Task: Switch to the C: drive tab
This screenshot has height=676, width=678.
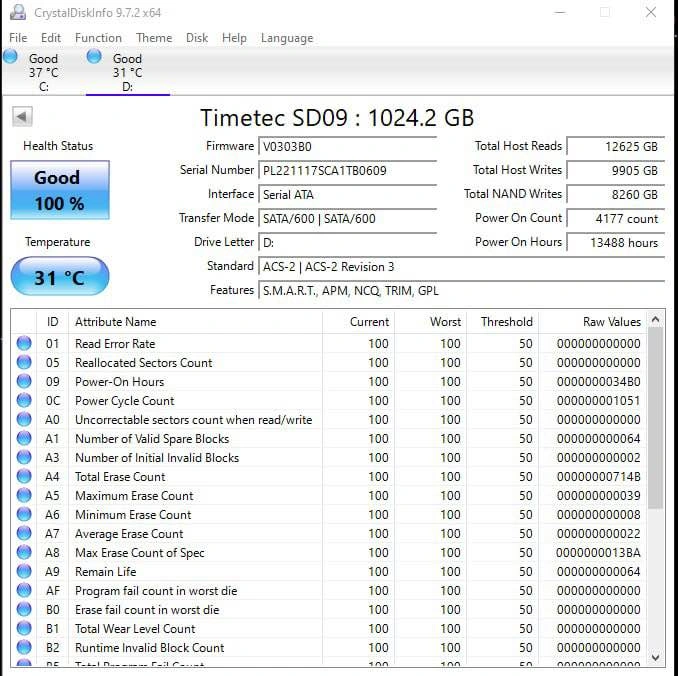Action: pyautogui.click(x=43, y=72)
